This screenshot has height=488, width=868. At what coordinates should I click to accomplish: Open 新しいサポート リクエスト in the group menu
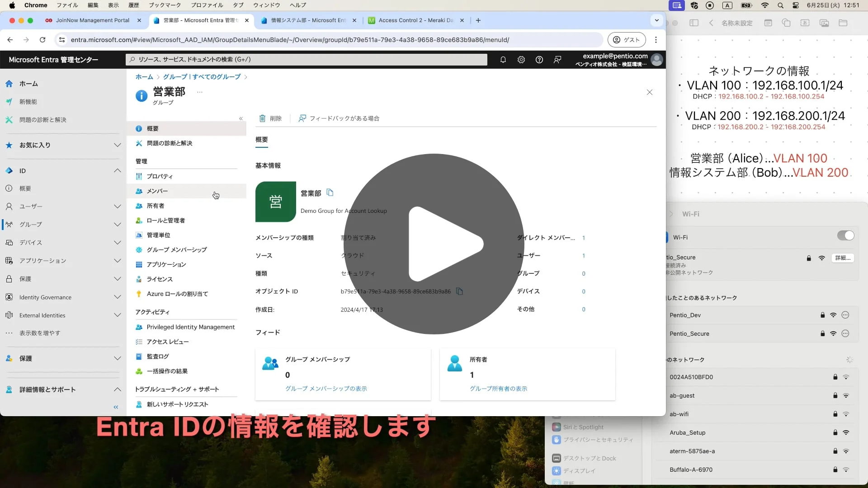coord(187,404)
